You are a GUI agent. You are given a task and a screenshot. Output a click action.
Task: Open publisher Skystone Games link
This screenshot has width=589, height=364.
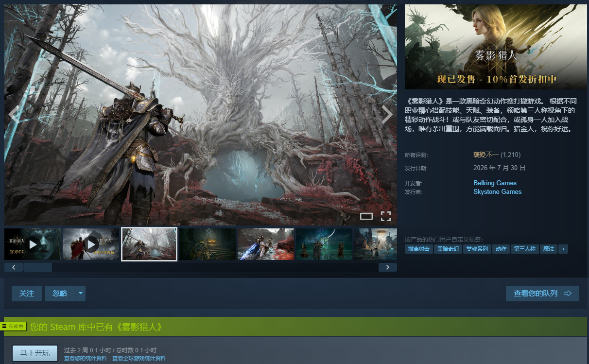pos(497,192)
